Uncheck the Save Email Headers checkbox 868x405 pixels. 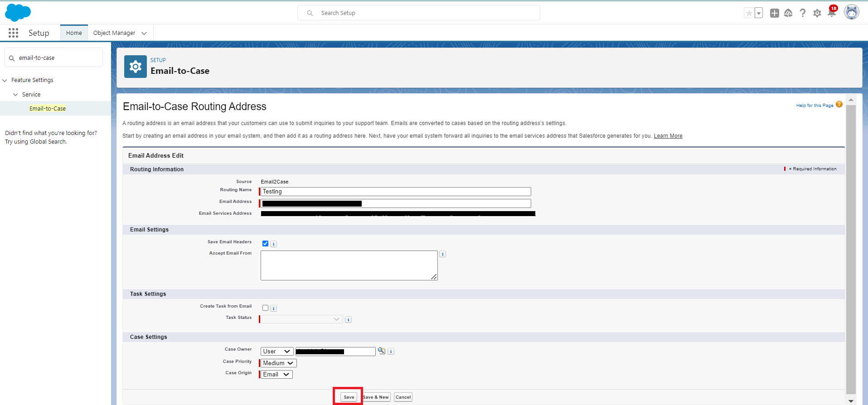[x=265, y=244]
